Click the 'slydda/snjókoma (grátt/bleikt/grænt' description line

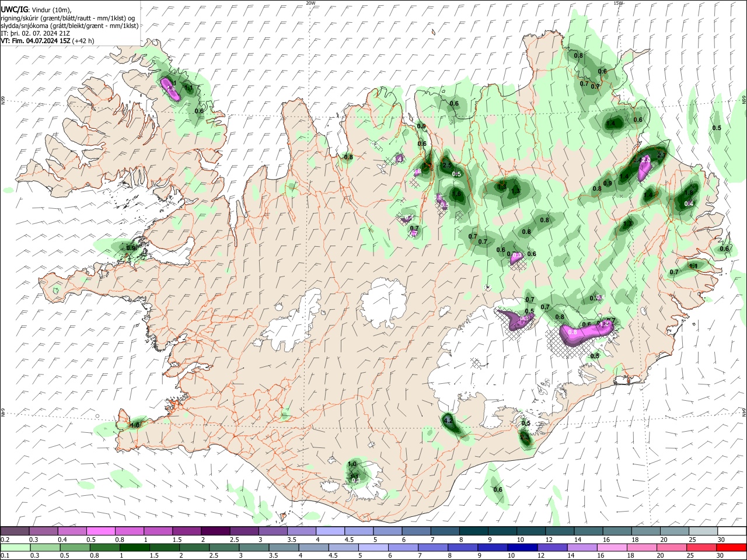coord(69,26)
